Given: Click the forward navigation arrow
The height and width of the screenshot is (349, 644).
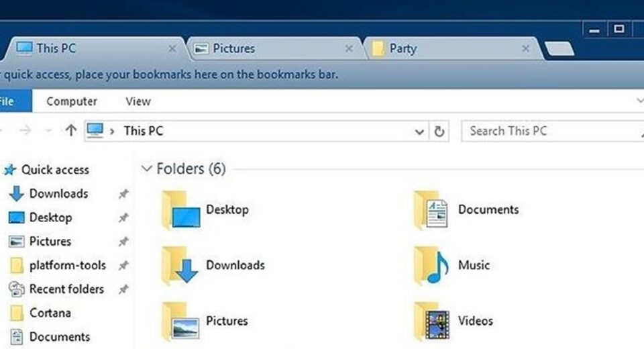Looking at the screenshot, I should [25, 131].
